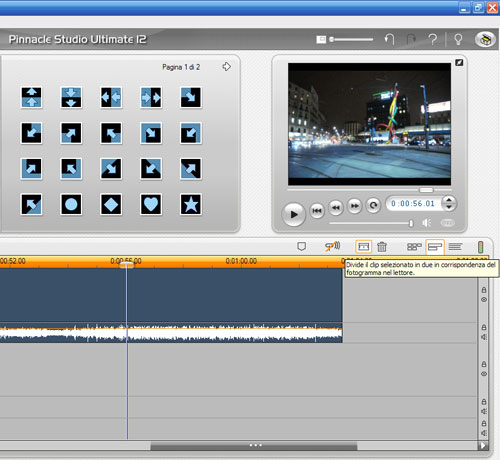The image size is (500, 460).
Task: Switch to storyboard view
Action: click(x=414, y=247)
